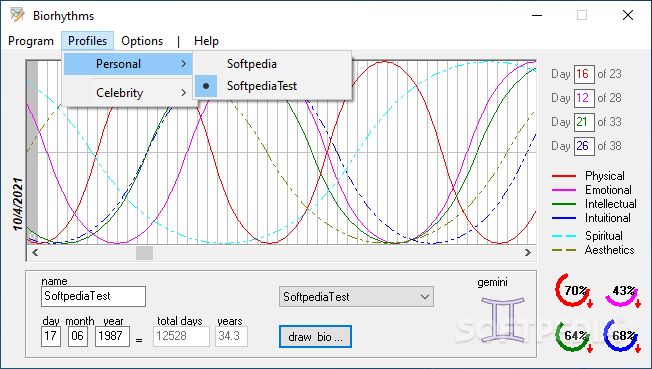The image size is (652, 369).
Task: Click the chart horizontal scrollbar thumb
Action: coord(144,253)
